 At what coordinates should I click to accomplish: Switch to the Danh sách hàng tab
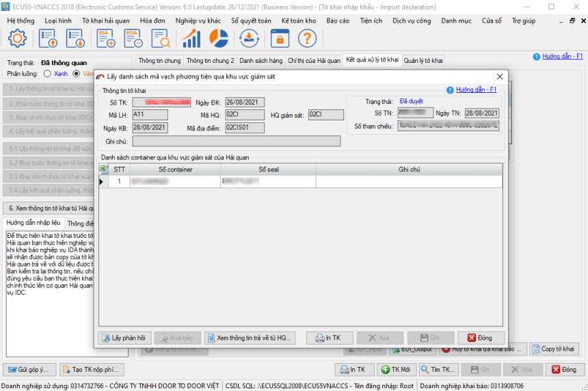[260, 61]
